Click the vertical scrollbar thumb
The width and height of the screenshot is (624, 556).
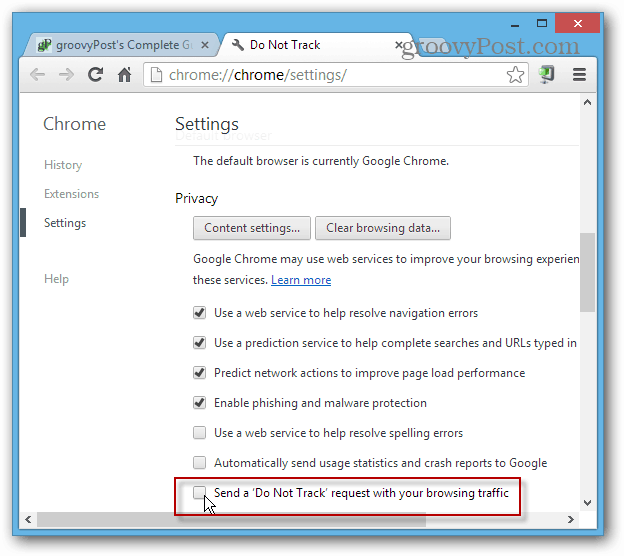pos(587,272)
